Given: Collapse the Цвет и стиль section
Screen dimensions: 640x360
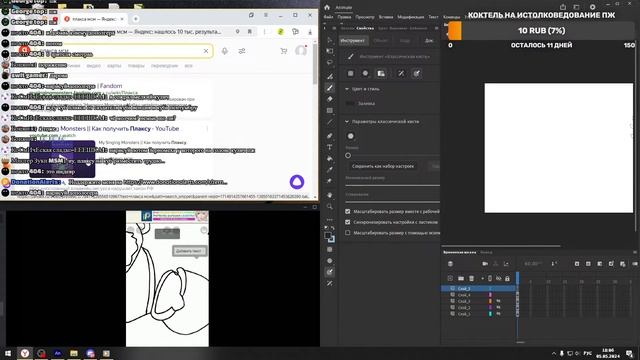Looking at the screenshot, I should (x=347, y=89).
